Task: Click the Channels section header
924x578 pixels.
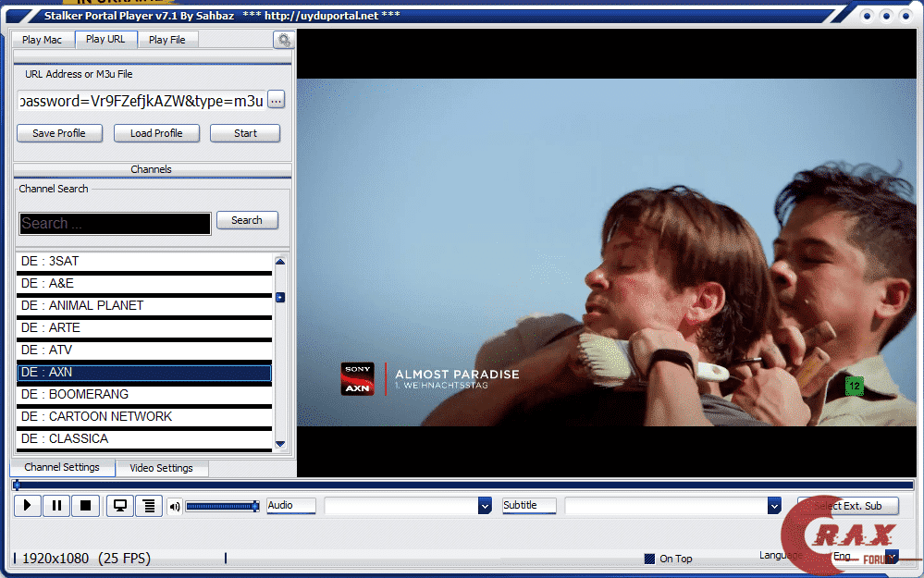Action: (x=152, y=169)
